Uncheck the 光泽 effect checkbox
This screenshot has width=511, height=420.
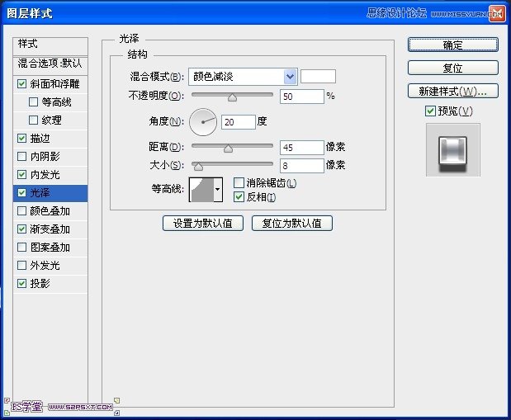[x=21, y=193]
